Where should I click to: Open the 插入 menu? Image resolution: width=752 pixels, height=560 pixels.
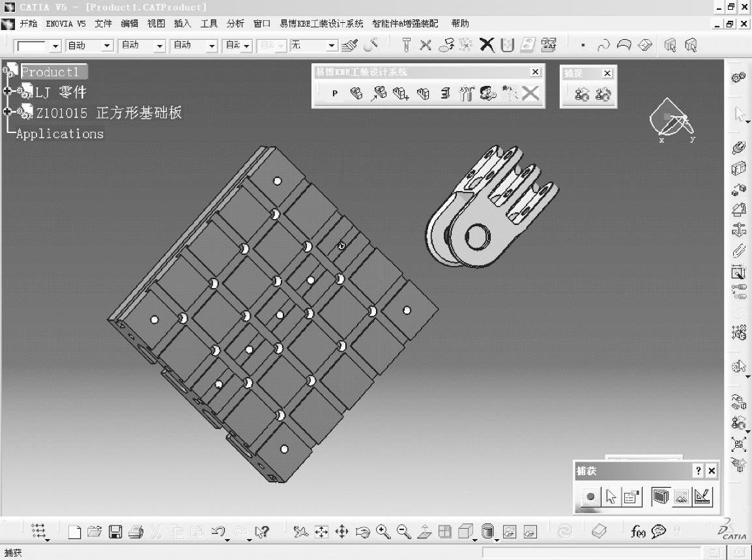tap(182, 23)
